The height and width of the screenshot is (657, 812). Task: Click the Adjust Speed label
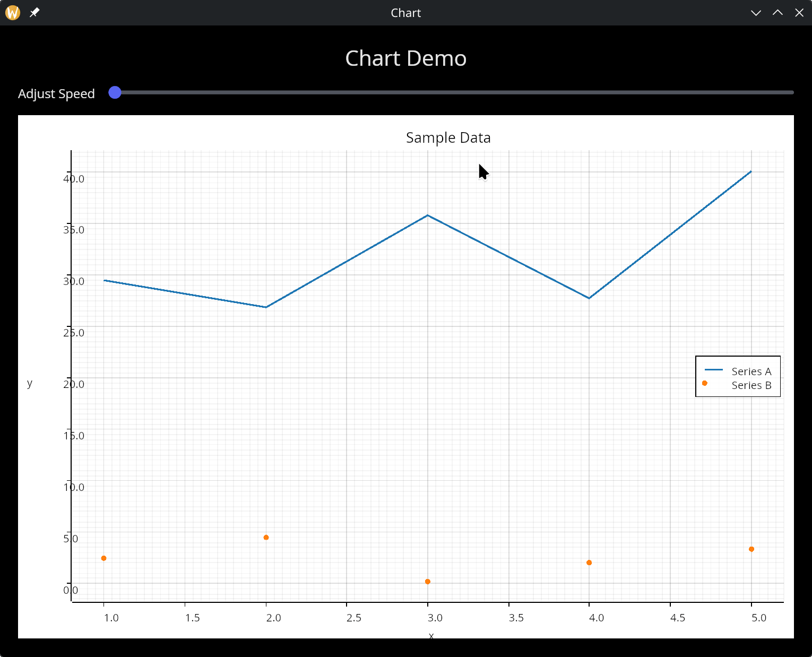tap(56, 93)
